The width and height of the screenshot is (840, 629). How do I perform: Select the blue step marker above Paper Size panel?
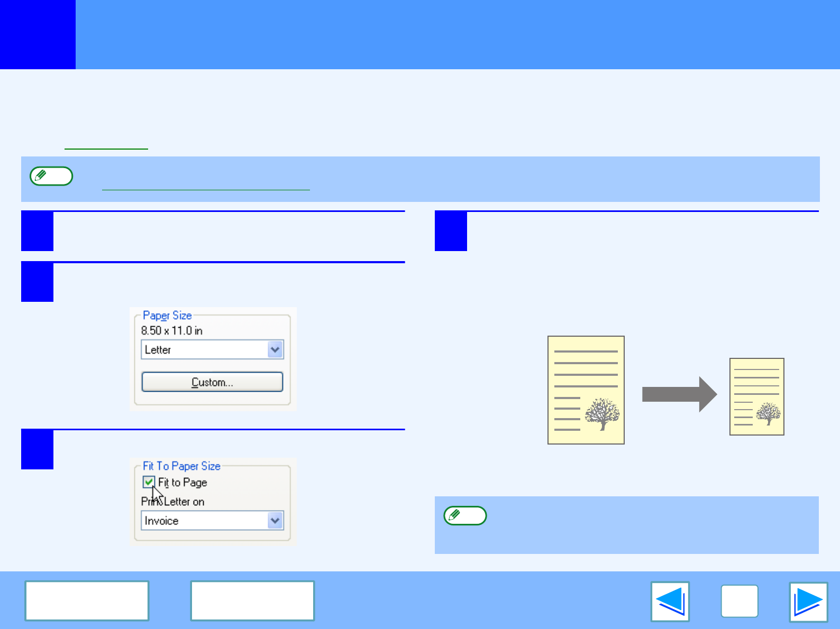37,282
